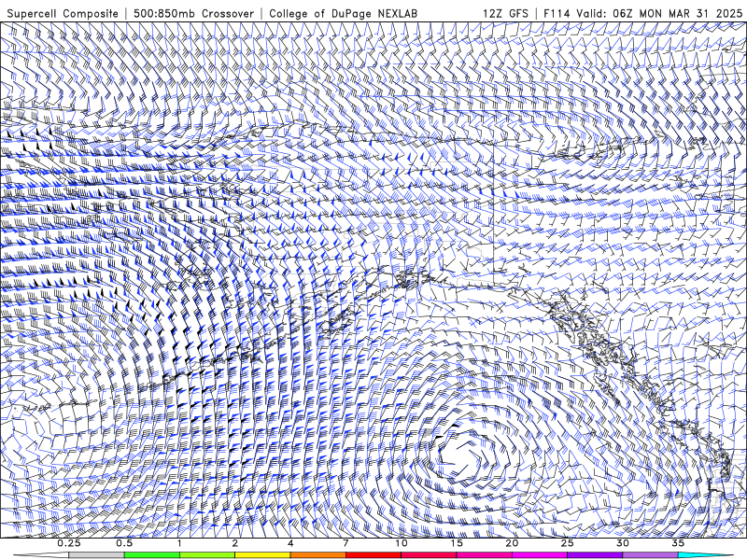Screen dimensions: 747x560
Task: Click the legend label 35
Action: [678, 543]
